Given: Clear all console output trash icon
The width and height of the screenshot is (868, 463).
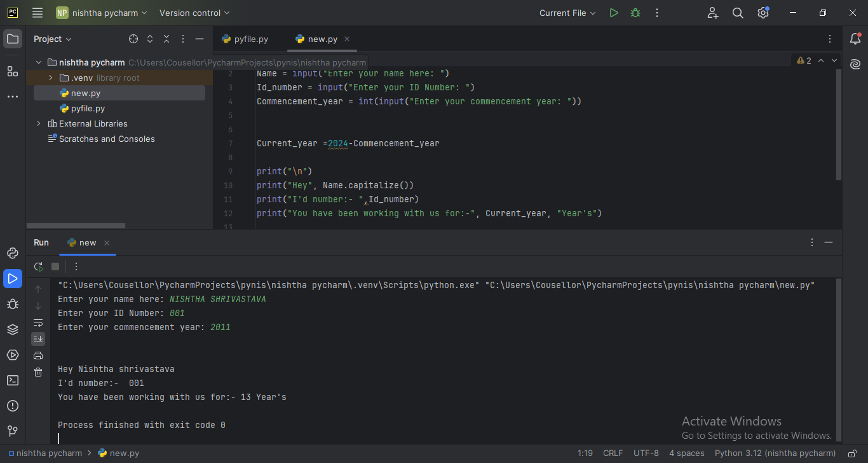Looking at the screenshot, I should [x=38, y=372].
